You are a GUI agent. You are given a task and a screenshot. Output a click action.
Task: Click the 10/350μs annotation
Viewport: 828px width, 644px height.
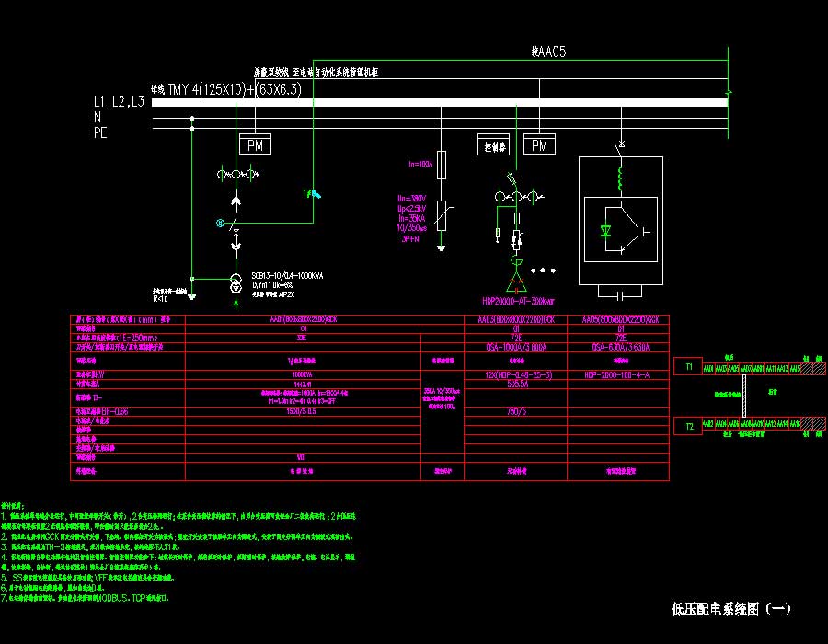(412, 228)
